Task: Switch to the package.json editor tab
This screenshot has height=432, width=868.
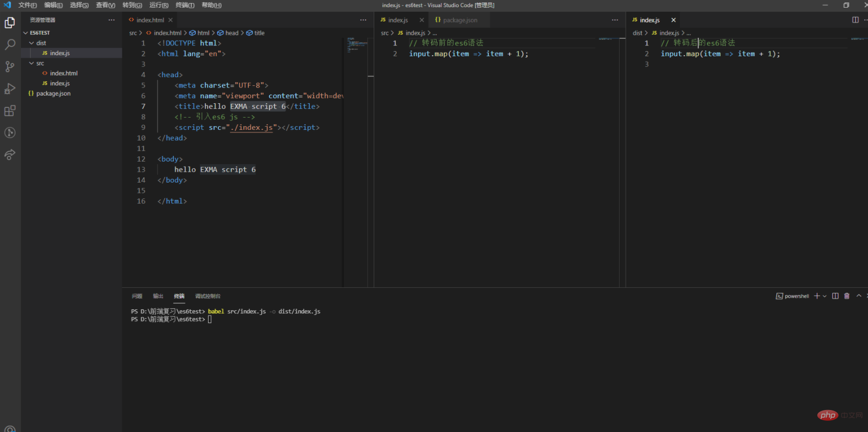Action: click(460, 20)
